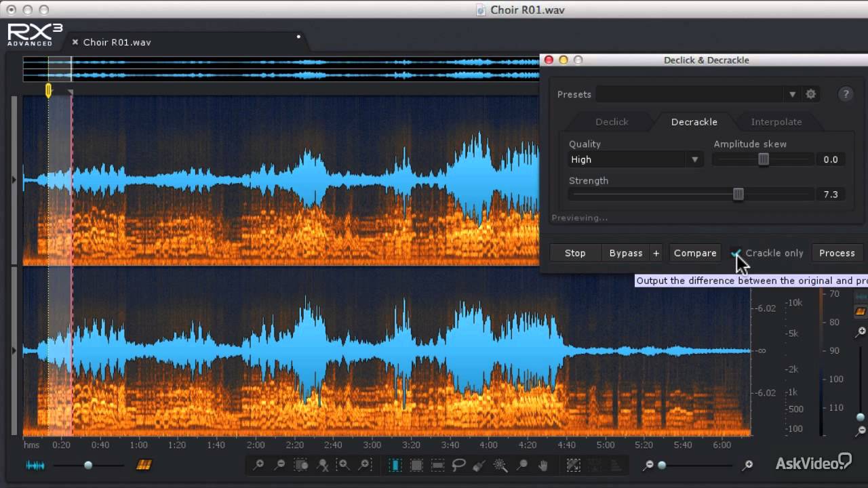Click the hms time format label
Screen dimensions: 868x488
click(31, 445)
